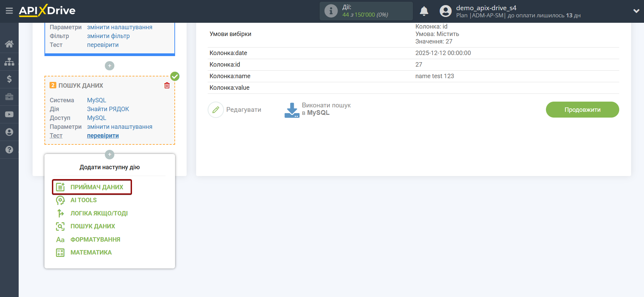Screen dimensions: 644x297
Task: Click the ПРИЙМАЧ ДАНИХ icon
Action: 60,187
